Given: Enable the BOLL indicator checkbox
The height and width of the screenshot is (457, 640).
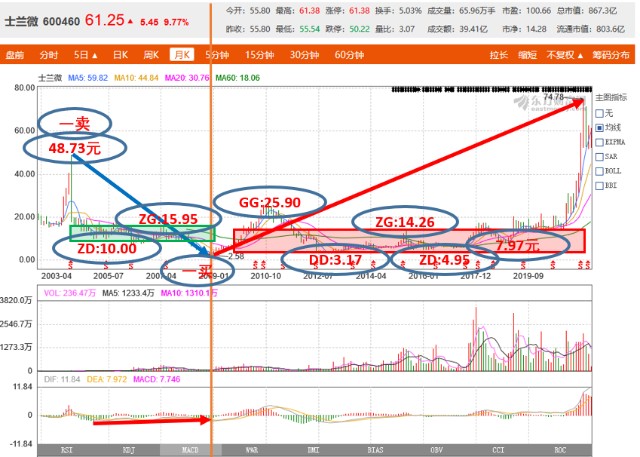Looking at the screenshot, I should (600, 171).
